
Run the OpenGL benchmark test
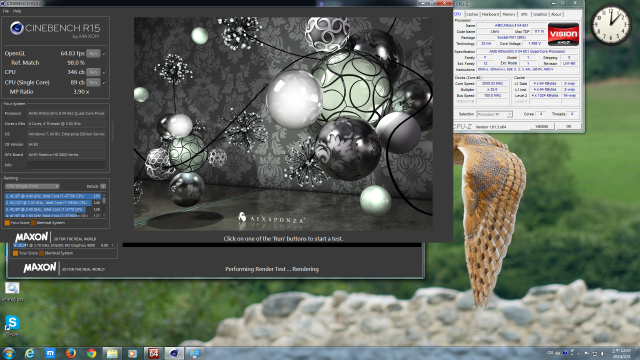tap(93, 53)
